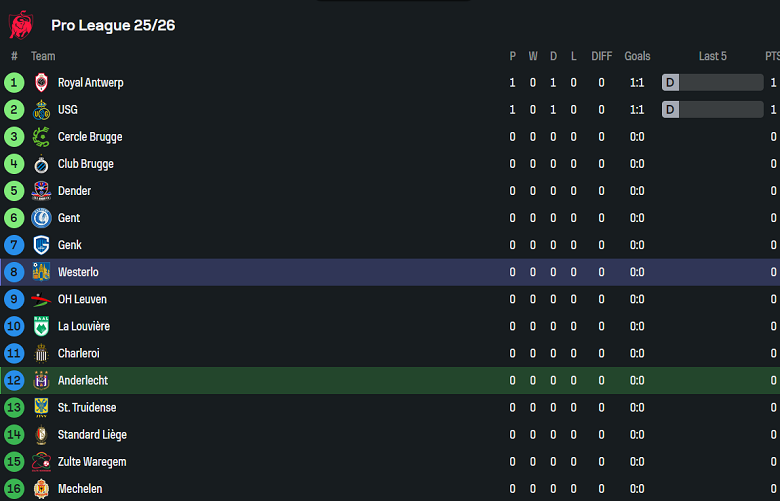Click the Royal Antwerp club crest
This screenshot has width=780, height=501.
[x=41, y=83]
